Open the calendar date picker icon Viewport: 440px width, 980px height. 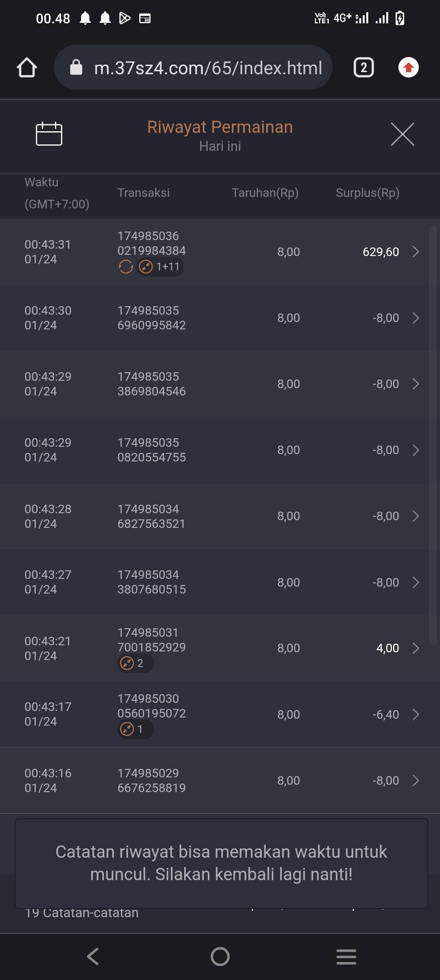49,134
